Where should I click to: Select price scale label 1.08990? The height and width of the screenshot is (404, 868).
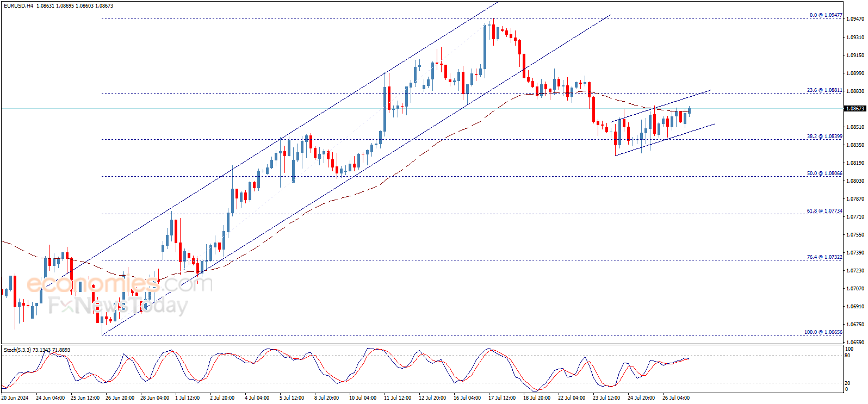(x=855, y=73)
